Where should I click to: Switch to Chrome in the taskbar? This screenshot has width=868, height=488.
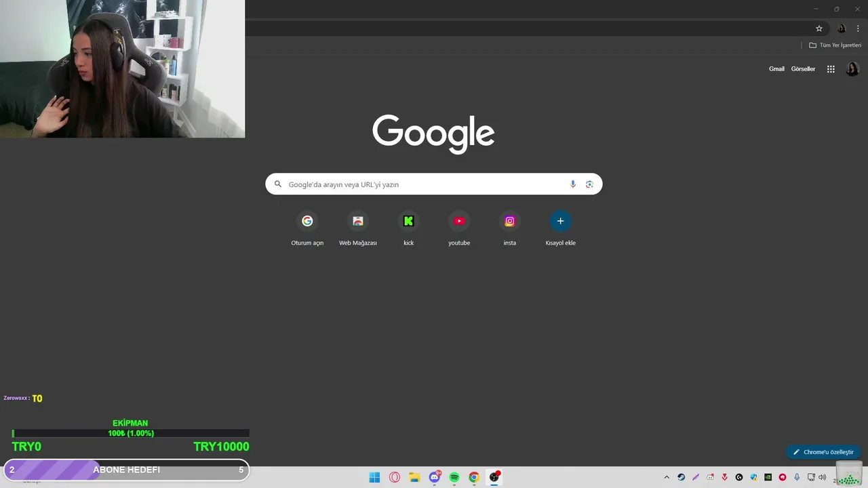coord(474,477)
